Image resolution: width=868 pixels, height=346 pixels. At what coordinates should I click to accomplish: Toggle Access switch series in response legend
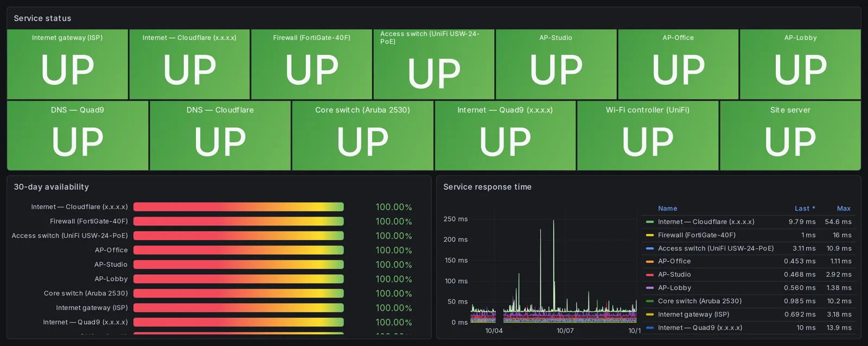716,248
